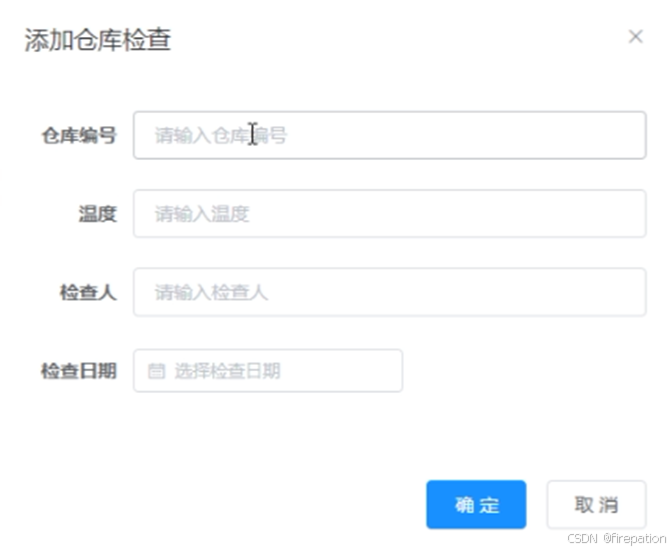Click the 添加仓库检查 dialog title
The width and height of the screenshot is (672, 552).
(x=98, y=40)
